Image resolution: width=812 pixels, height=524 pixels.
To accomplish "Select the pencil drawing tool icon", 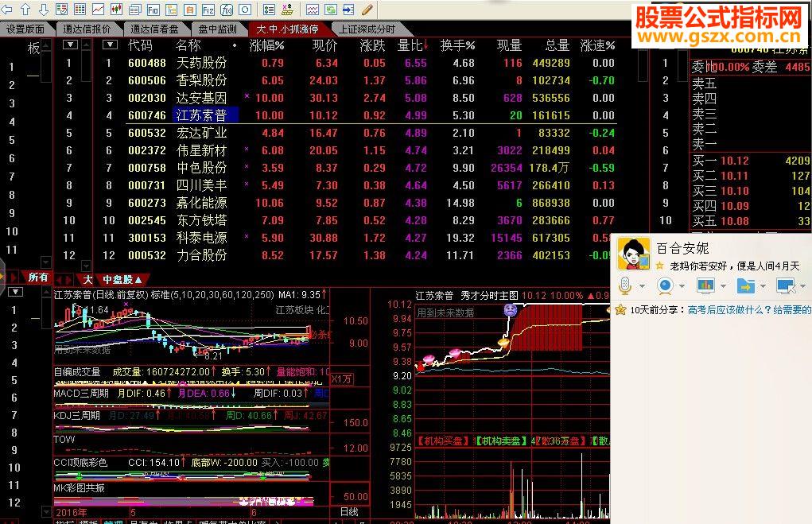I will click(x=367, y=10).
